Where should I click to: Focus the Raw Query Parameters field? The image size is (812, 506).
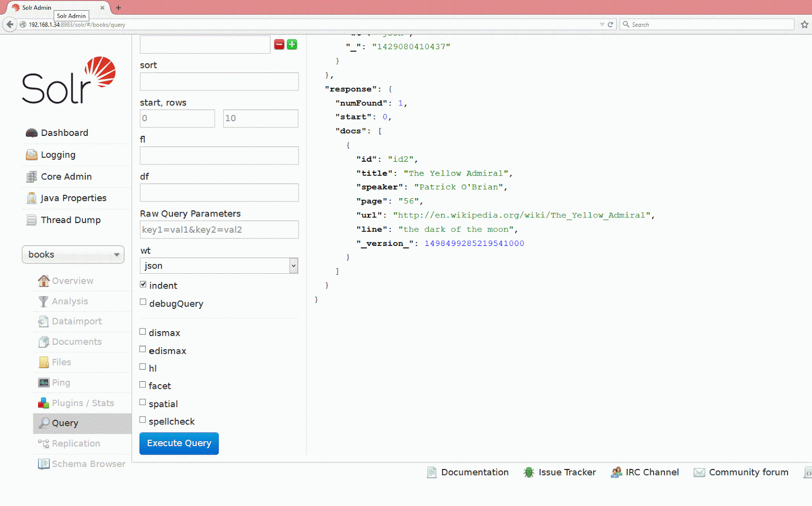219,230
